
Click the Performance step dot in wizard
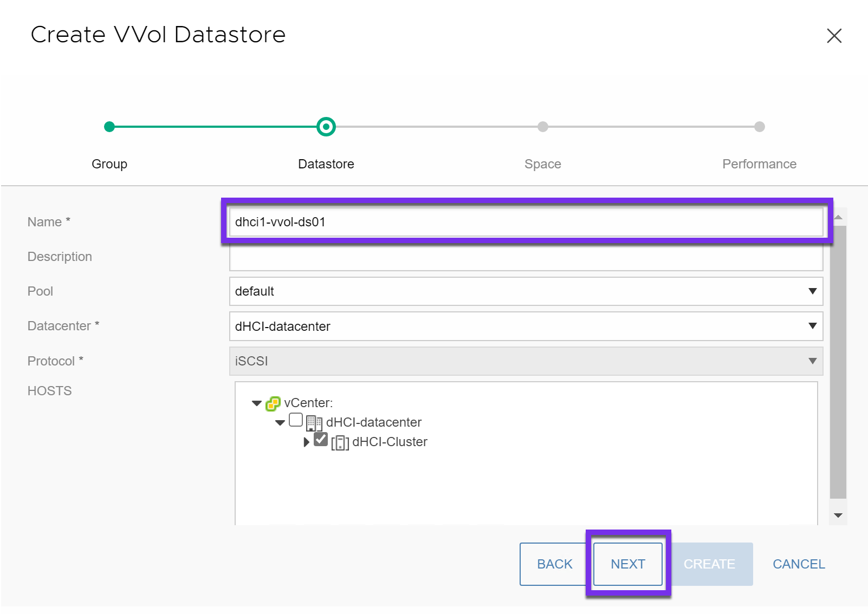coord(759,127)
